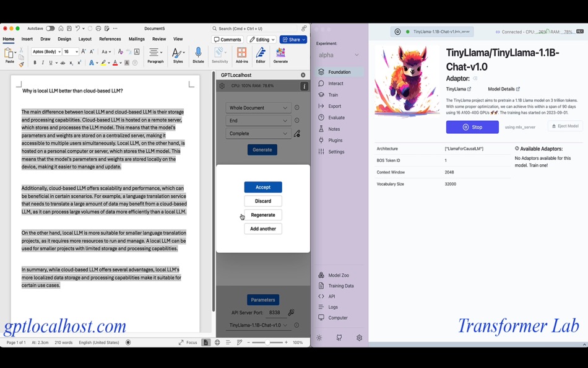Open the Whole Document dropdown

pyautogui.click(x=258, y=108)
